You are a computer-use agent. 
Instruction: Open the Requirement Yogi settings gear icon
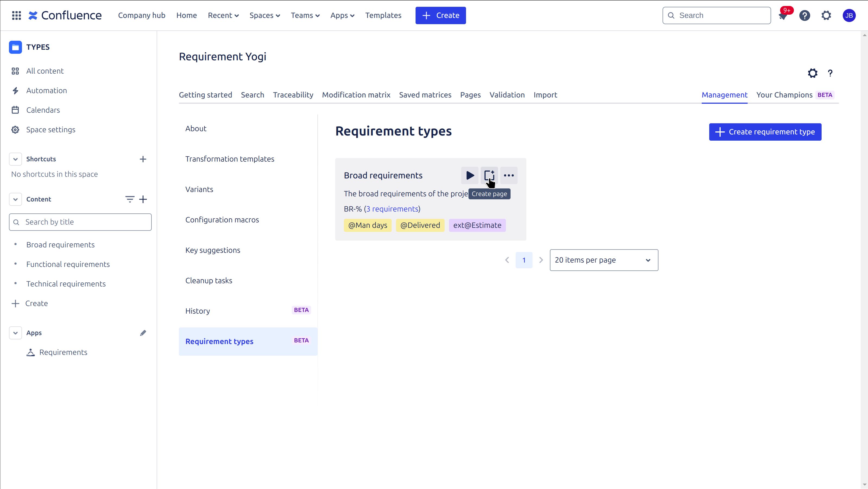pyautogui.click(x=812, y=73)
